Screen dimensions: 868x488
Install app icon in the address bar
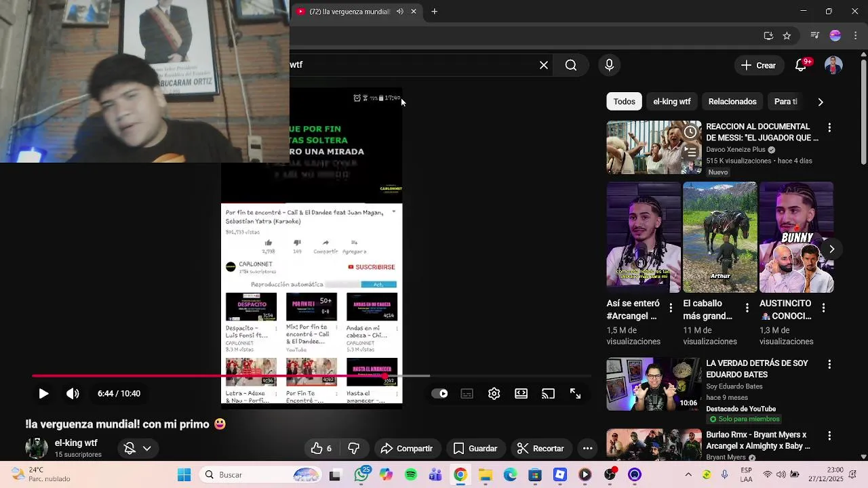coord(768,36)
